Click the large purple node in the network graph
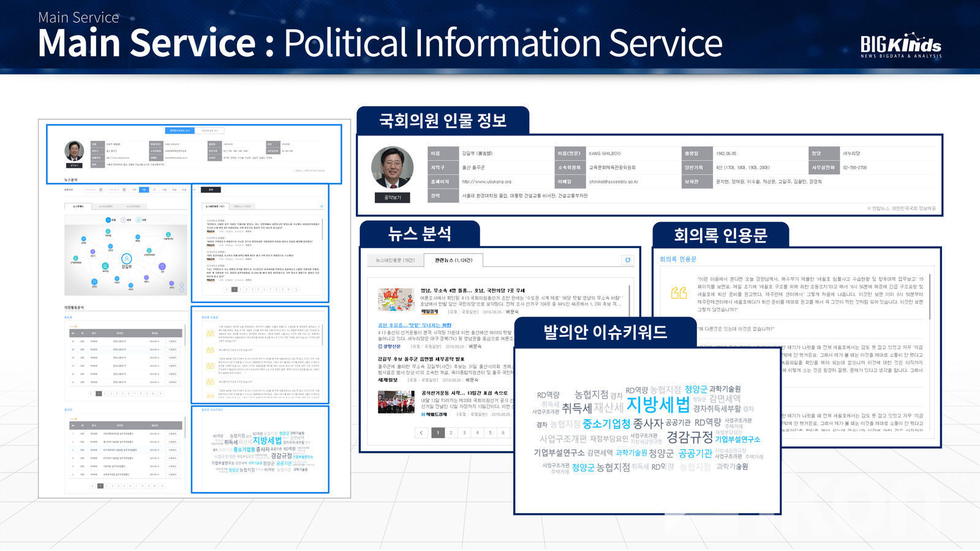This screenshot has width=980, height=551. coord(162,266)
